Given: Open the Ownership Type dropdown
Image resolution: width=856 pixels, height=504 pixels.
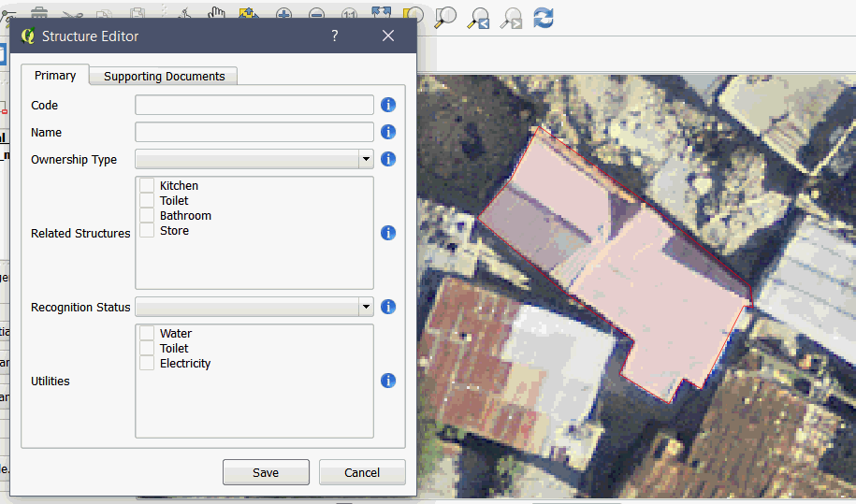Looking at the screenshot, I should point(254,159).
